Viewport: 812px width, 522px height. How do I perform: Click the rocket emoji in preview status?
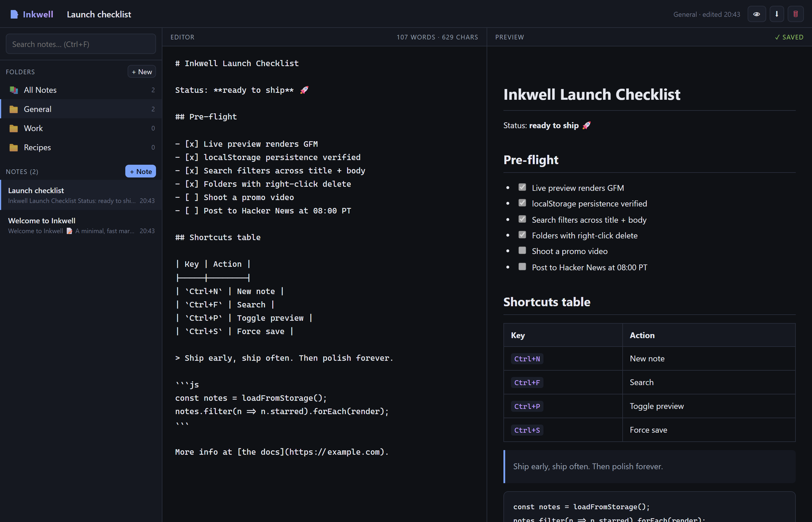[x=587, y=125]
